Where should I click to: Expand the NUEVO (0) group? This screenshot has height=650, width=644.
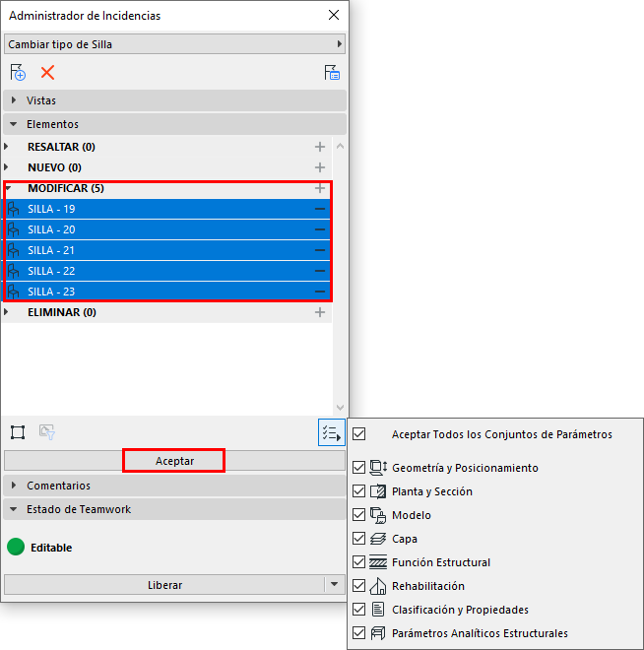click(6, 167)
